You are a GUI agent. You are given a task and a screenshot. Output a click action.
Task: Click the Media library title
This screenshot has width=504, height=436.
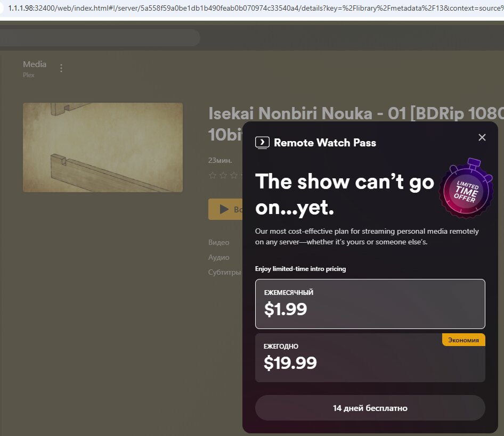click(x=35, y=64)
